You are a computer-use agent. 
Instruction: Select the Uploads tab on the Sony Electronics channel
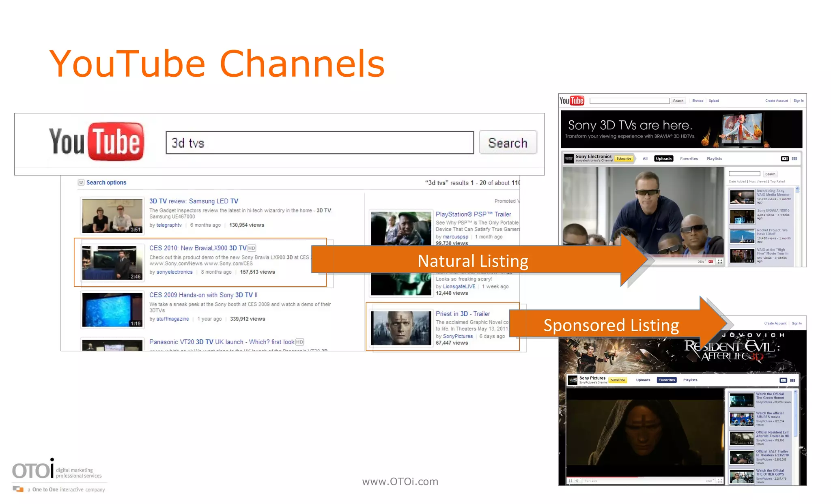[x=664, y=159]
